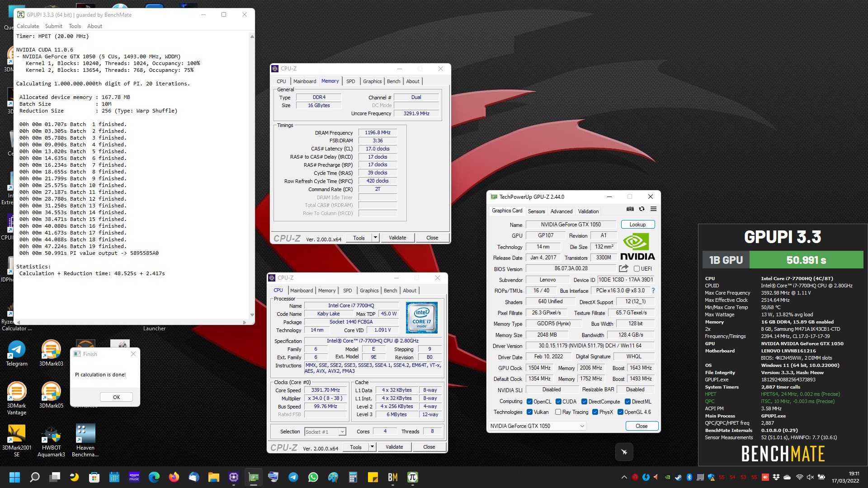Screen dimensions: 868x488
Task: Switch to GPU-Z in the taskbar
Action: 254,477
